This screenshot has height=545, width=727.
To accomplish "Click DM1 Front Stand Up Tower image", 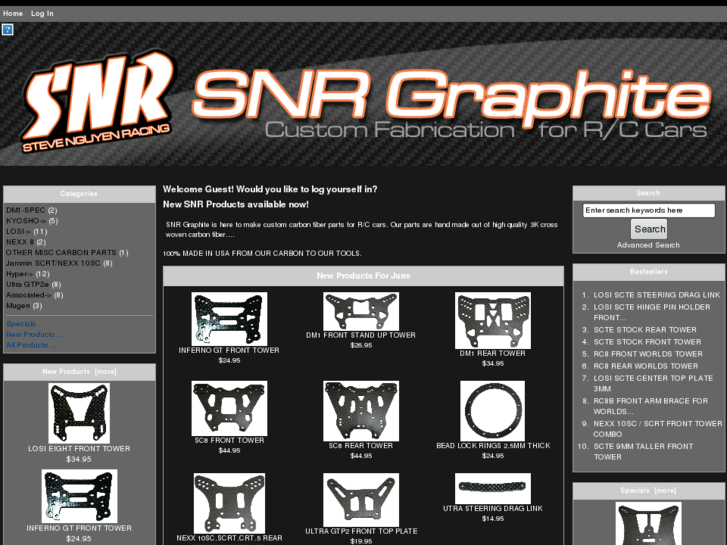I will (x=361, y=311).
